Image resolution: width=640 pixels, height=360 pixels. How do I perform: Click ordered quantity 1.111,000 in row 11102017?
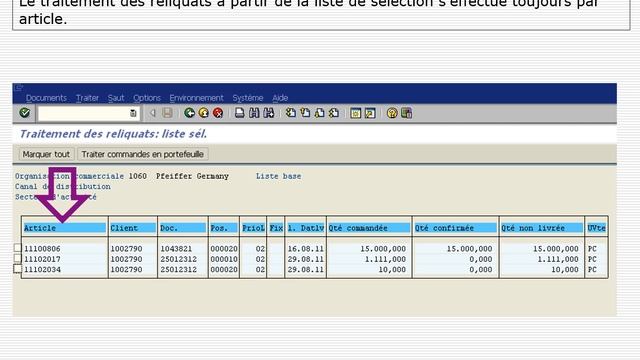tap(385, 259)
